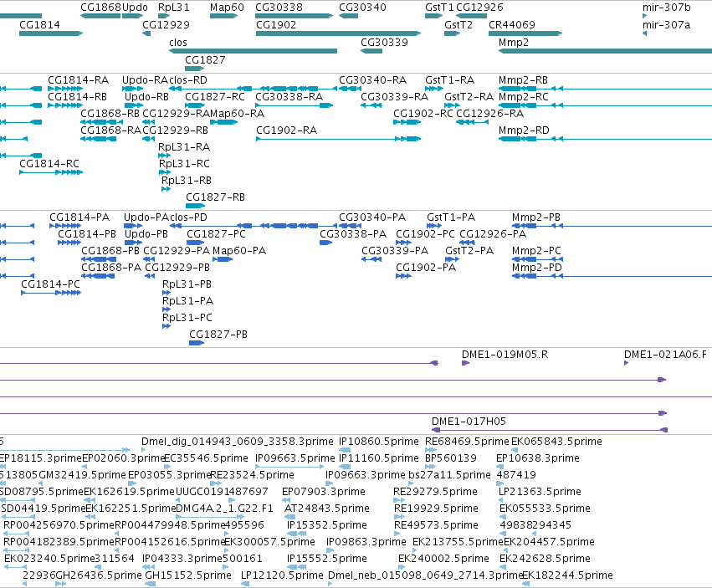Open the AT24843.5prime EST label
Screen dimensions: 712x588
[x=327, y=508]
